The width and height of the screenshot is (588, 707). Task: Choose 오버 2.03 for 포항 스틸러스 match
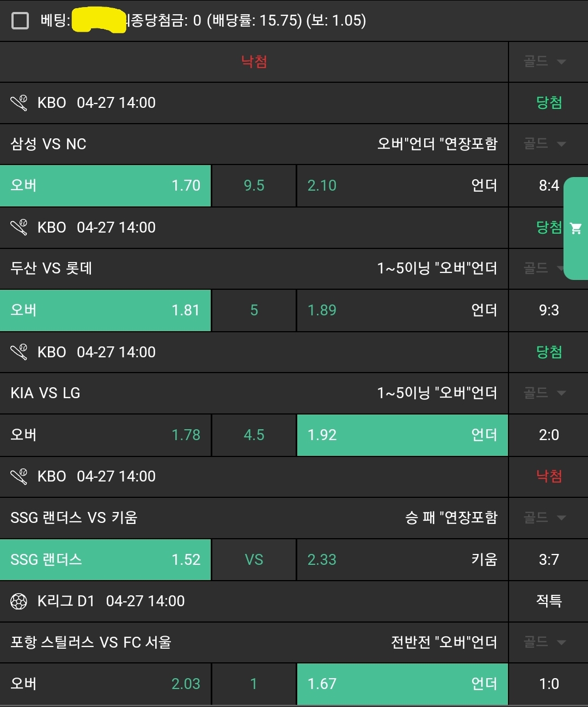tap(105, 684)
